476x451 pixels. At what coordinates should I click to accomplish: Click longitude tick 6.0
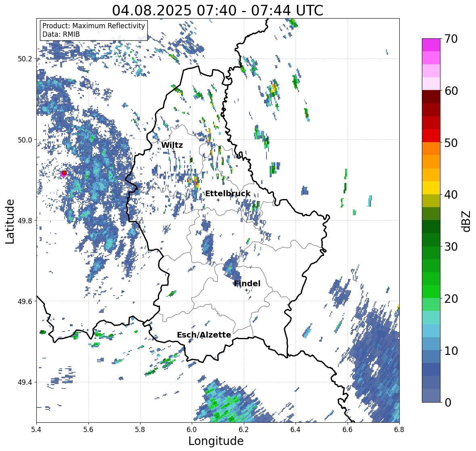[x=192, y=430]
